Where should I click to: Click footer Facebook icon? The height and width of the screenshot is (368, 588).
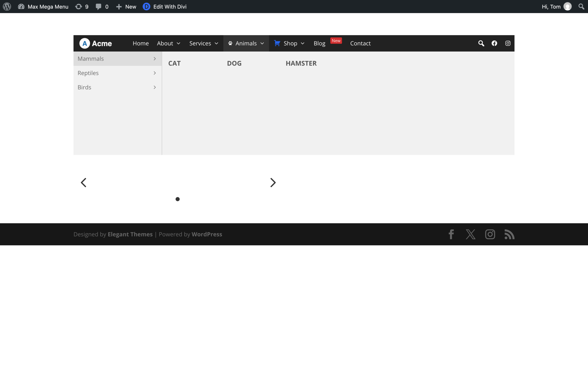coord(451,234)
